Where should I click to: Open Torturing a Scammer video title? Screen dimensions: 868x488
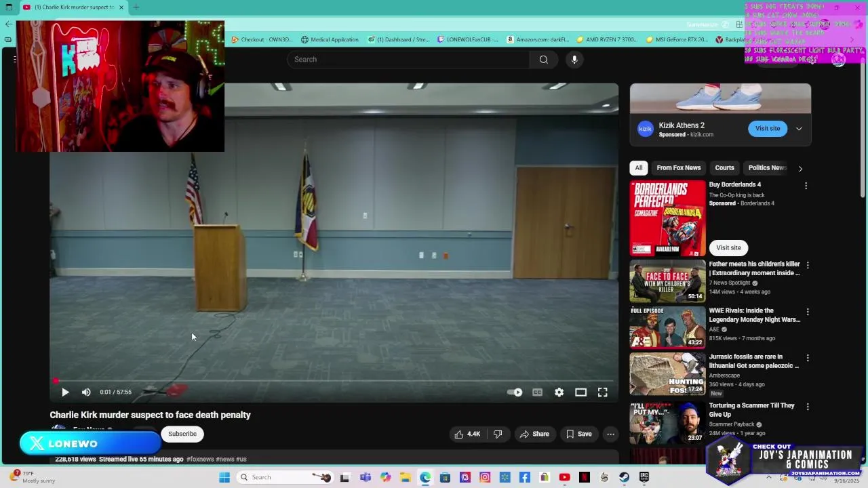(x=751, y=410)
